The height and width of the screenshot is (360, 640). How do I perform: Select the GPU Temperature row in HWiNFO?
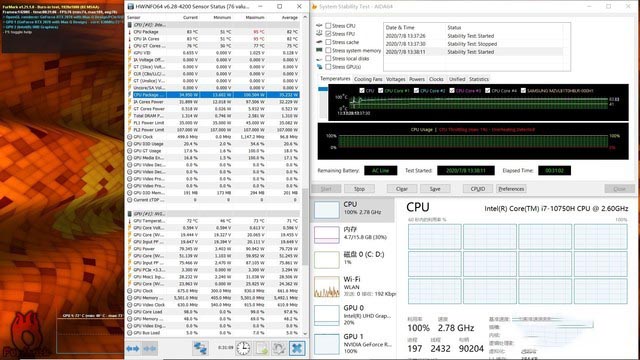click(213, 221)
